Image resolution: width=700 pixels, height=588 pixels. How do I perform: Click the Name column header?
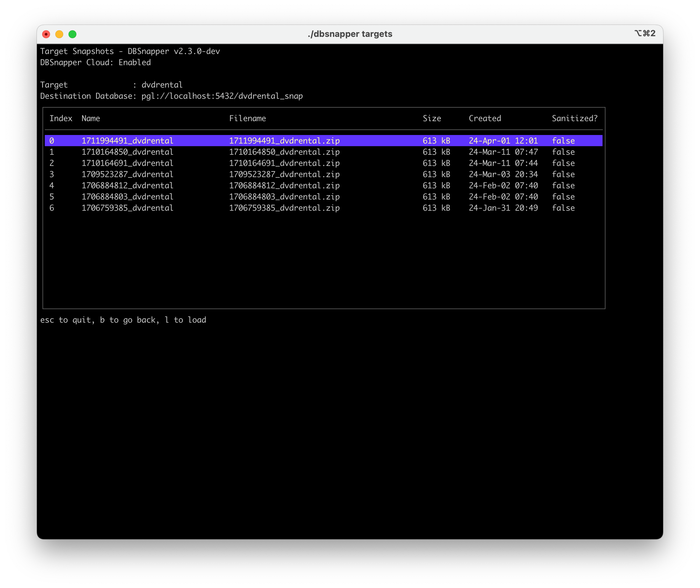tap(91, 118)
